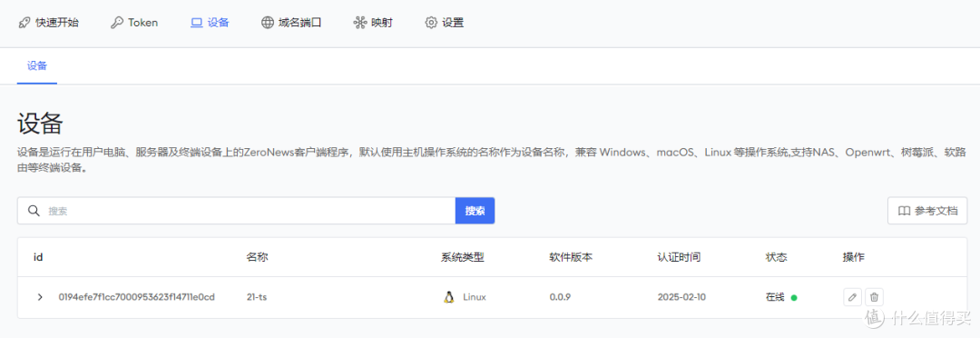Click the Linux penguin icon
Viewport: 980px width, 338px height.
448,297
